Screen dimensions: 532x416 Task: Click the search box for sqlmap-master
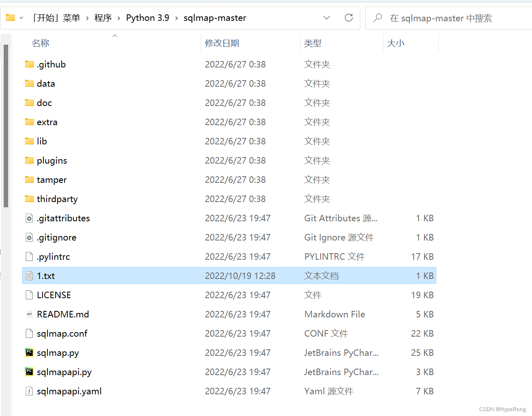pyautogui.click(x=449, y=18)
